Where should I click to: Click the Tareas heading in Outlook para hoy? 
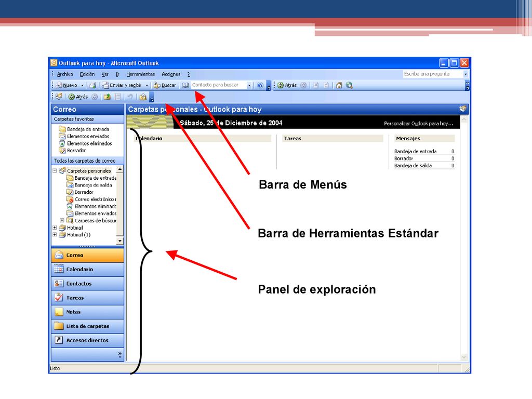293,138
